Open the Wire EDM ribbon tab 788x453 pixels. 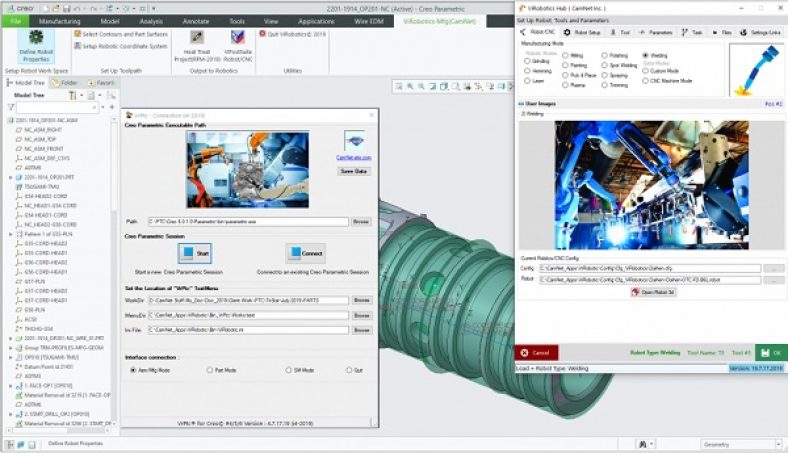tap(369, 21)
